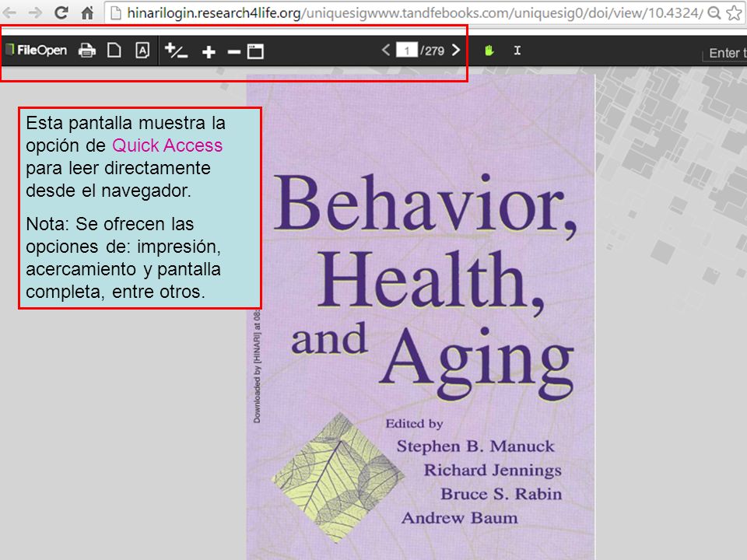Select the text cursor selection tool
Viewport: 747px width, 560px height.
[517, 50]
